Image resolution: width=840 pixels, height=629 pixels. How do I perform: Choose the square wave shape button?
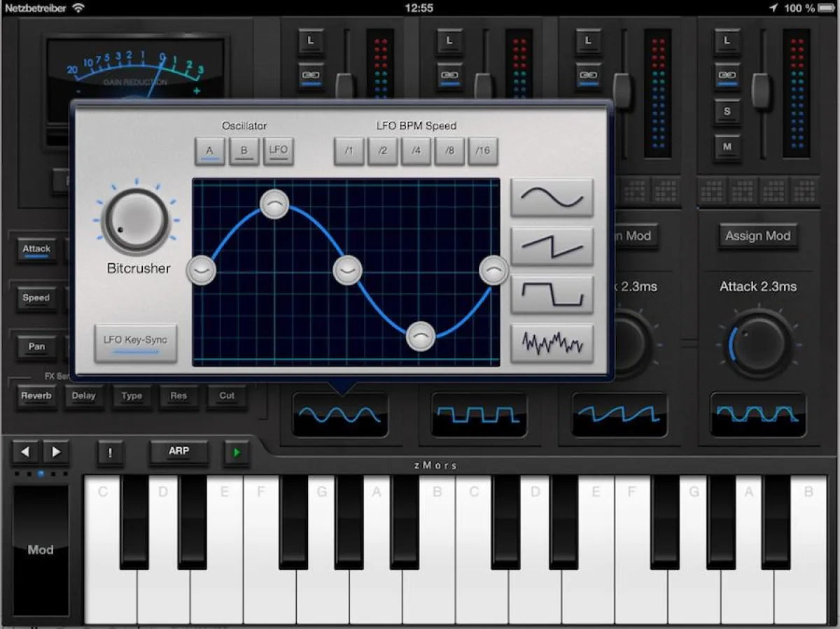552,294
